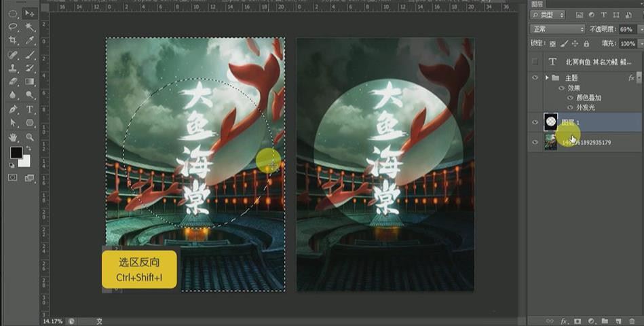Hide the bottom background image layer
The height and width of the screenshot is (326, 644).
[x=535, y=142]
